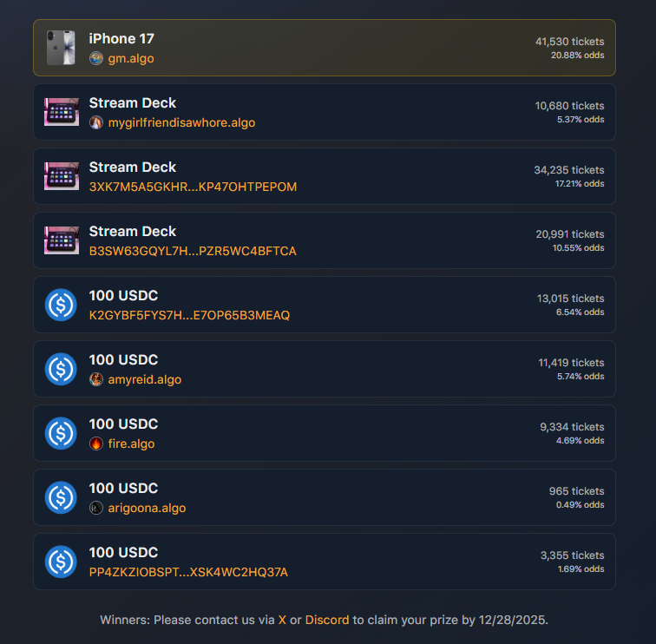Click the 0.49% odds text
656x644 pixels.
click(581, 505)
